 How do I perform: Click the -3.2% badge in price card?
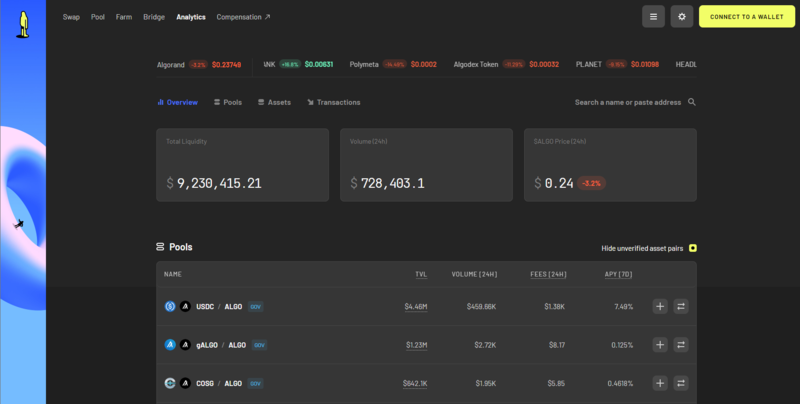point(591,183)
